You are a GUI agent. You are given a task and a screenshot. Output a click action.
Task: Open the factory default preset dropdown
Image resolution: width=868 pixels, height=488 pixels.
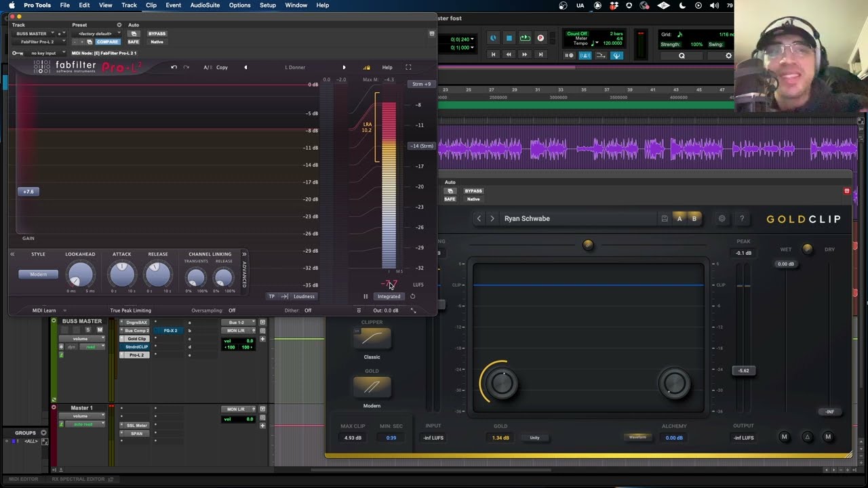(95, 33)
